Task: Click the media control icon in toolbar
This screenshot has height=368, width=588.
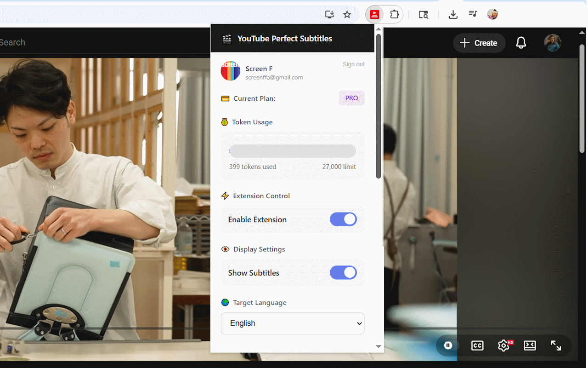Action: click(x=473, y=15)
